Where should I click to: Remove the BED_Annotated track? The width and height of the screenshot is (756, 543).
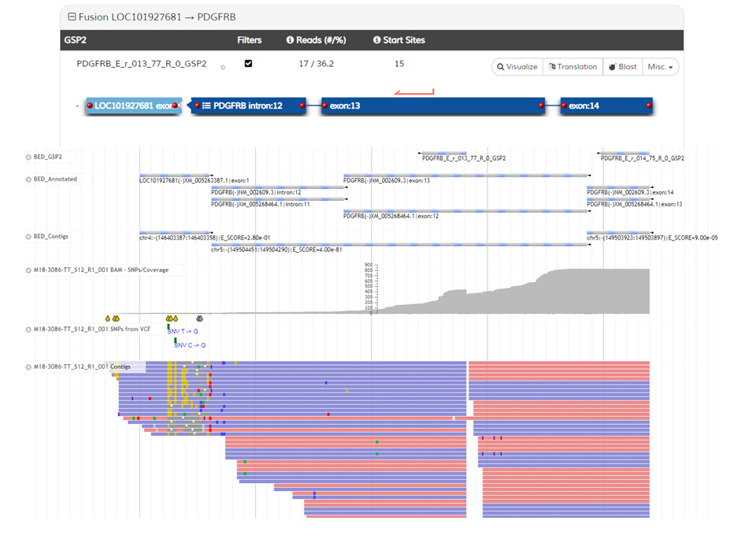pos(29,179)
